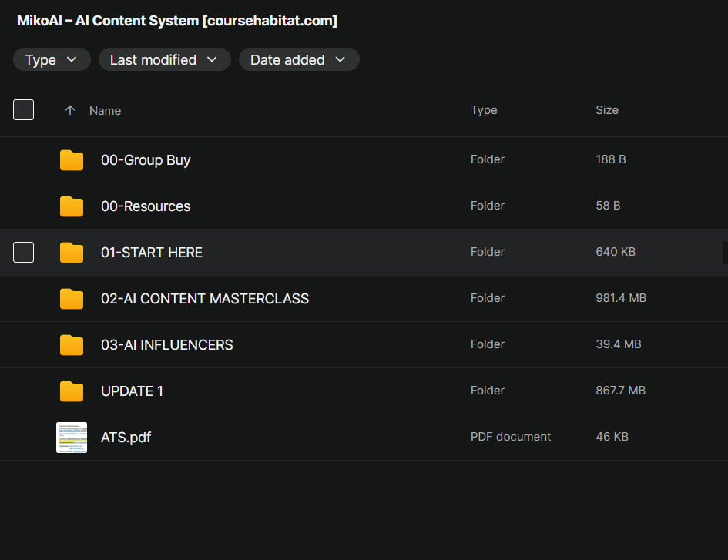Screen dimensions: 728x560
Task: Check the box for 01-START HERE row
Action: [x=23, y=252]
